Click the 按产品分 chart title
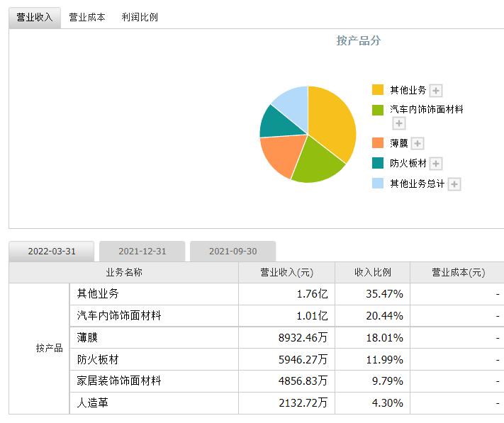The width and height of the screenshot is (504, 423). 359,41
